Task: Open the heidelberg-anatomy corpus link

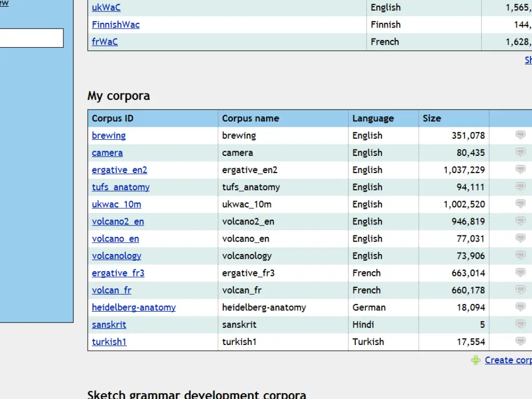Action: pyautogui.click(x=134, y=307)
